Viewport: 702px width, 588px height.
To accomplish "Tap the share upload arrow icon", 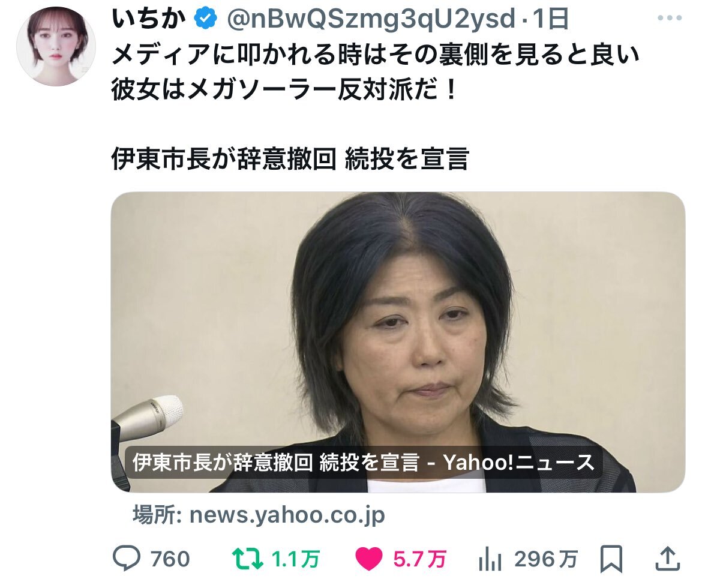I will click(x=668, y=559).
